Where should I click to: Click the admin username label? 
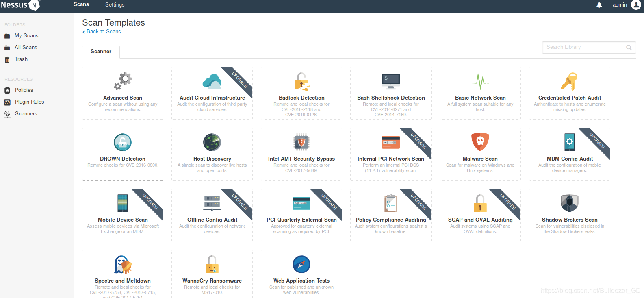(x=620, y=5)
